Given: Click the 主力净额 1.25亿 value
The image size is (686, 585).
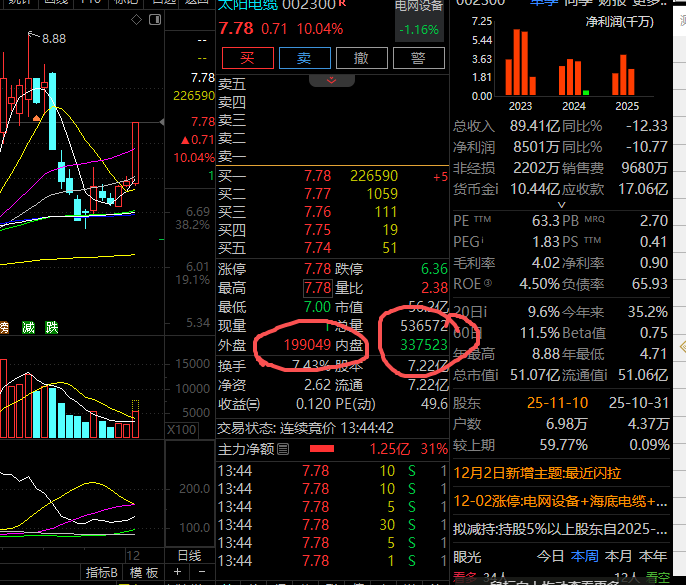Looking at the screenshot, I should point(390,449).
